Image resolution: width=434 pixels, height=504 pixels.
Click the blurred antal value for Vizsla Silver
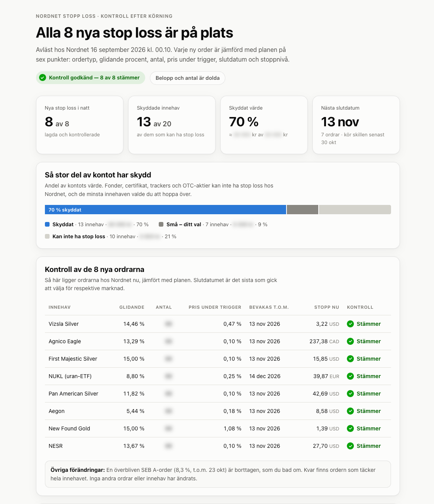(168, 324)
